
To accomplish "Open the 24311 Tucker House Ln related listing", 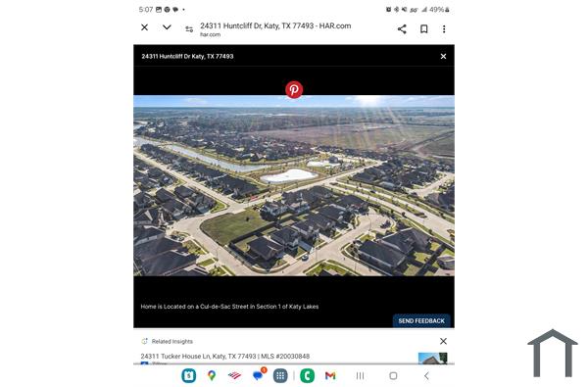I will pyautogui.click(x=225, y=357).
